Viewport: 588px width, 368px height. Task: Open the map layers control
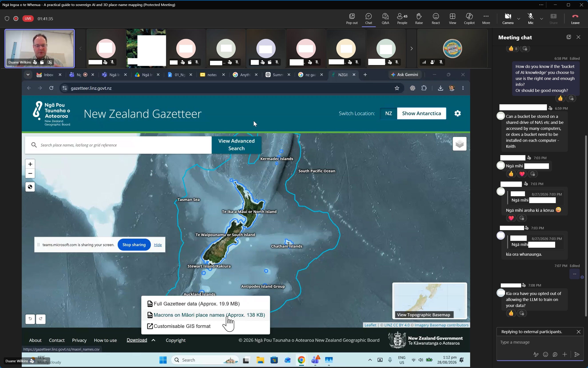point(459,144)
